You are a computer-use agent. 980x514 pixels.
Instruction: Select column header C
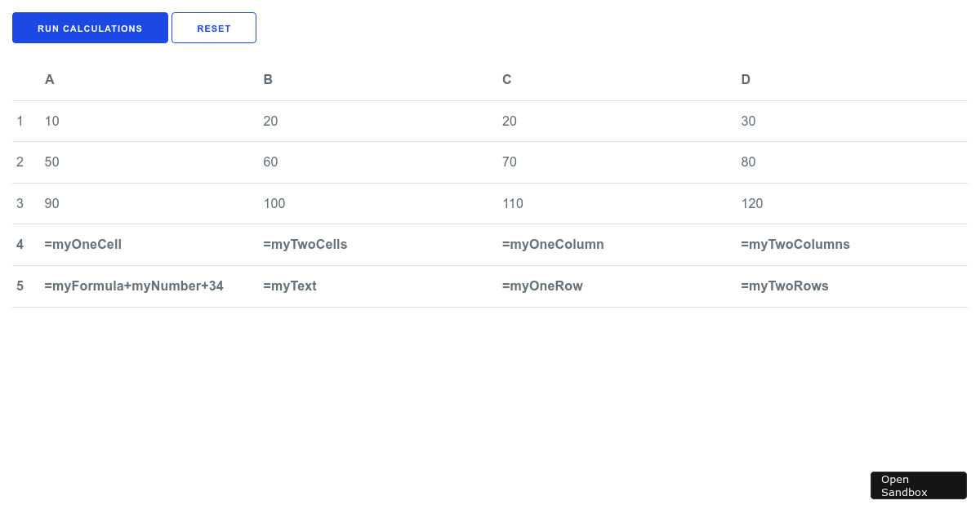(506, 79)
